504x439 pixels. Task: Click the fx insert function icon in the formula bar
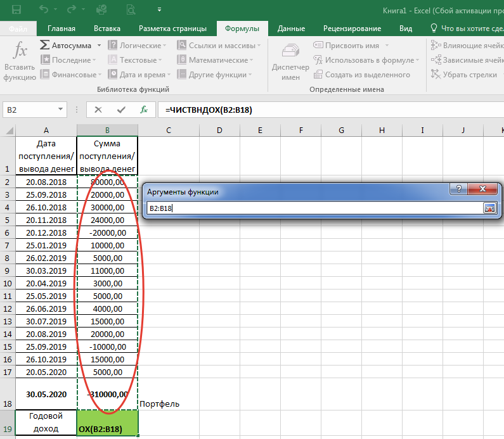pos(144,110)
